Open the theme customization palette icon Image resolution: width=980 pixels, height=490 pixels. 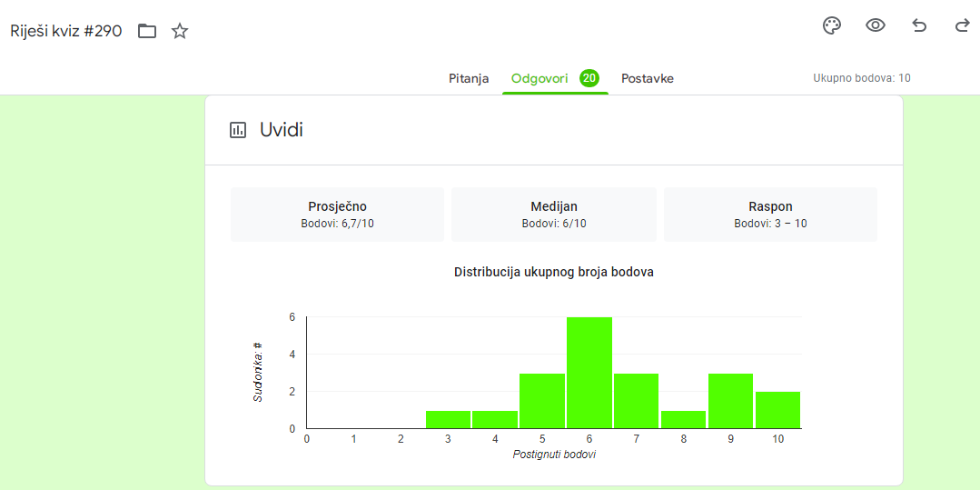[831, 25]
